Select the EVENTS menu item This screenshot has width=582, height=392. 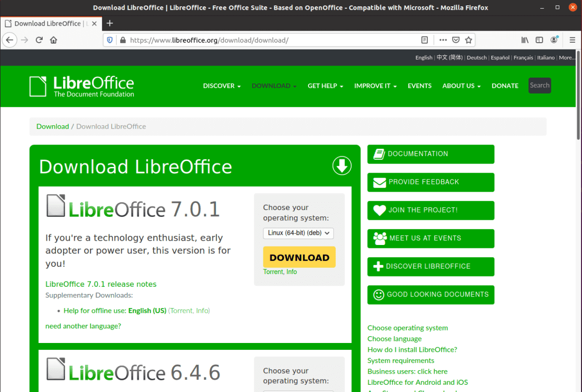[420, 86]
